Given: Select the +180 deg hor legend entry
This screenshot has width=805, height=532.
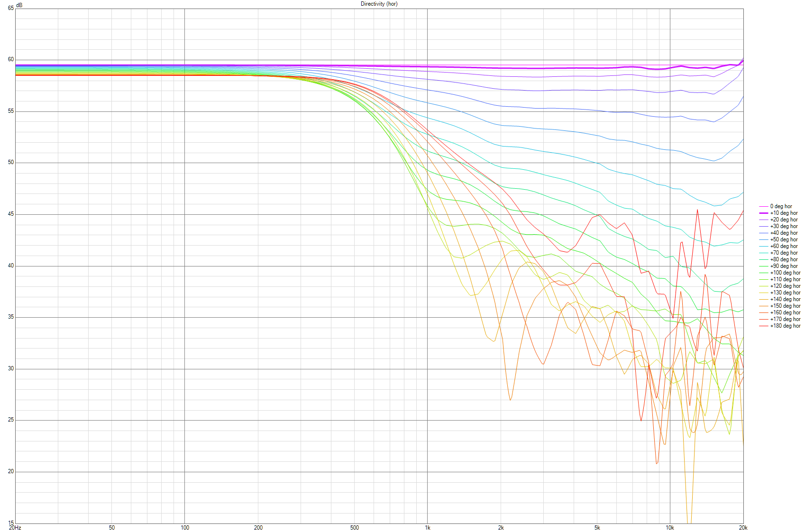Looking at the screenshot, I should coord(780,326).
